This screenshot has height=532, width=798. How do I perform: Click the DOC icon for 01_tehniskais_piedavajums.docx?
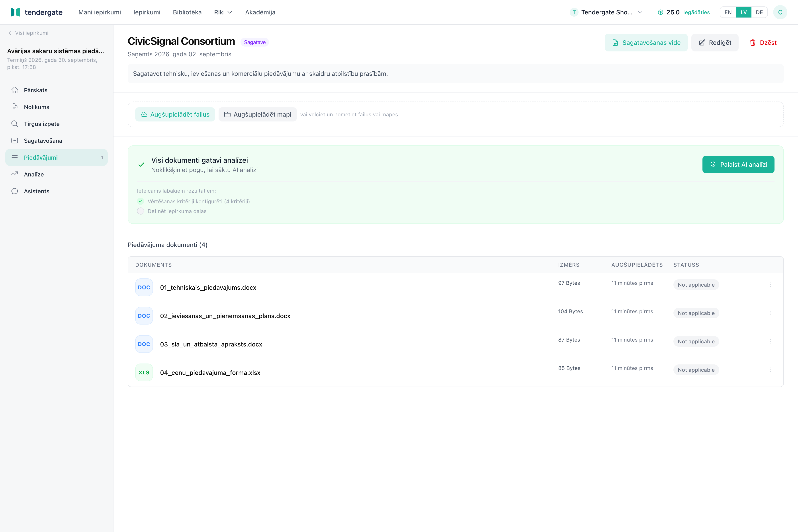pyautogui.click(x=144, y=287)
